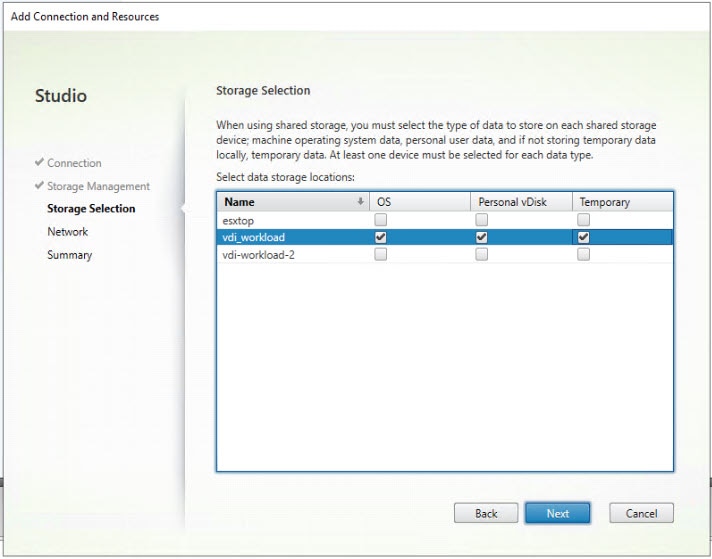Screen dimensions: 712x559
Task: Uncheck Temporary for vdi_workload
Action: click(x=583, y=237)
